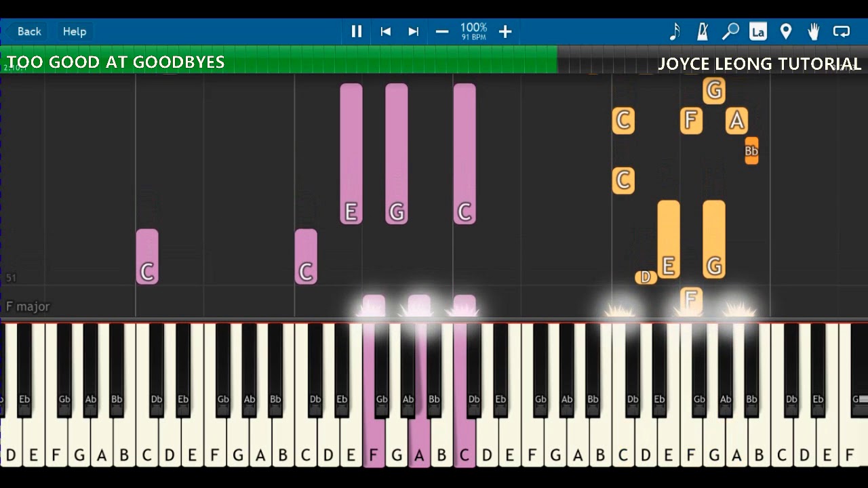Select the long orange E falling note

[x=669, y=239]
